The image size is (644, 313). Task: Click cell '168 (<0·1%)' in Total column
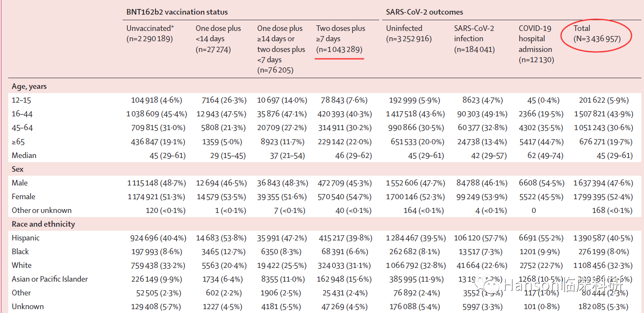pyautogui.click(x=611, y=210)
